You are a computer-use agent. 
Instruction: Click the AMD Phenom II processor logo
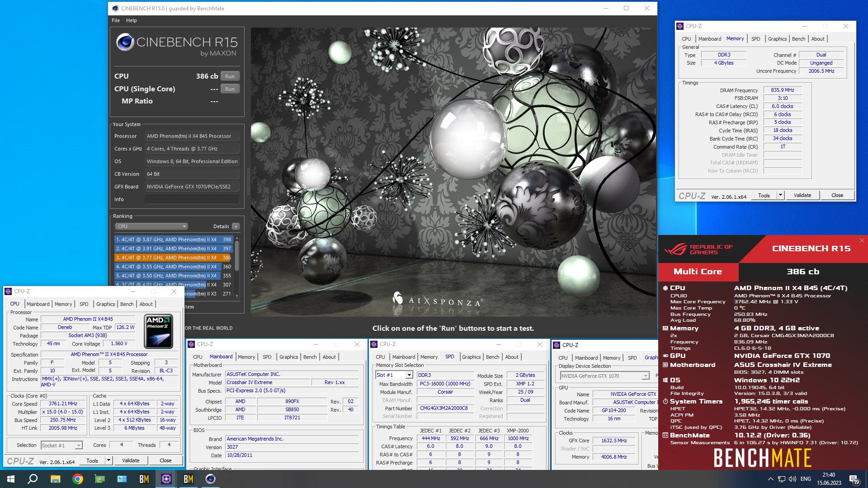(x=159, y=331)
